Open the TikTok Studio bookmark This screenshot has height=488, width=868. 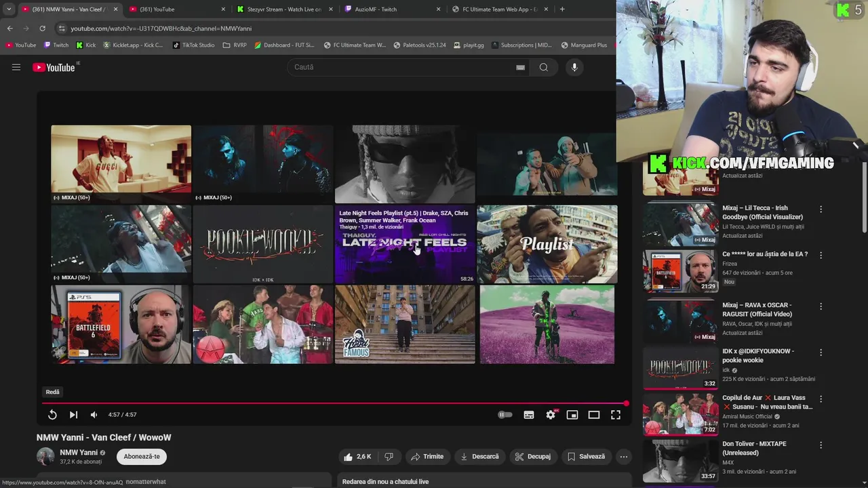coord(193,45)
